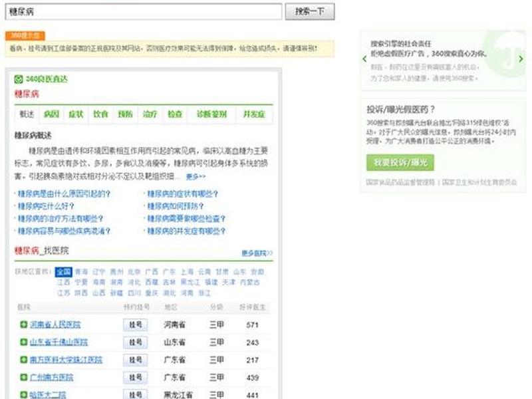Filter hospitals by 四川 region

134,293
